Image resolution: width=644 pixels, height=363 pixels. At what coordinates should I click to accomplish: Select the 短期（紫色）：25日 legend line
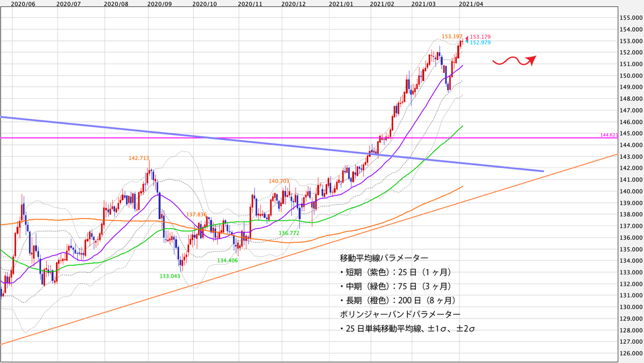click(396, 272)
